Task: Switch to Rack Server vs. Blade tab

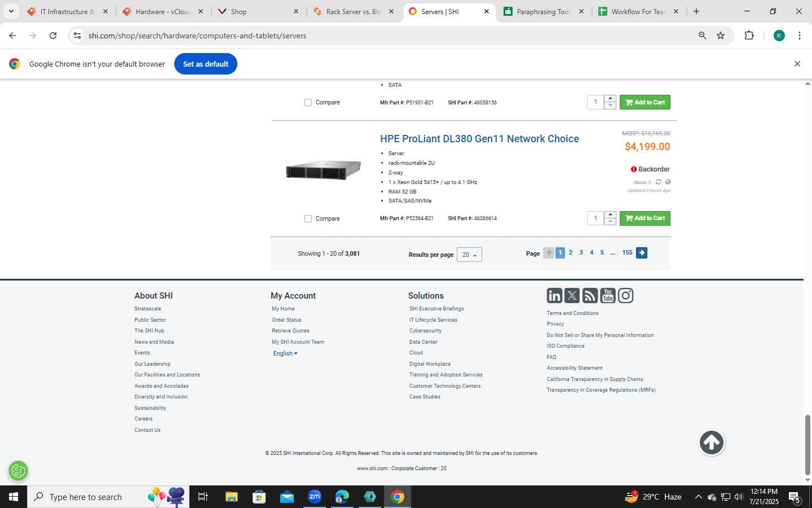Action: tap(354, 11)
